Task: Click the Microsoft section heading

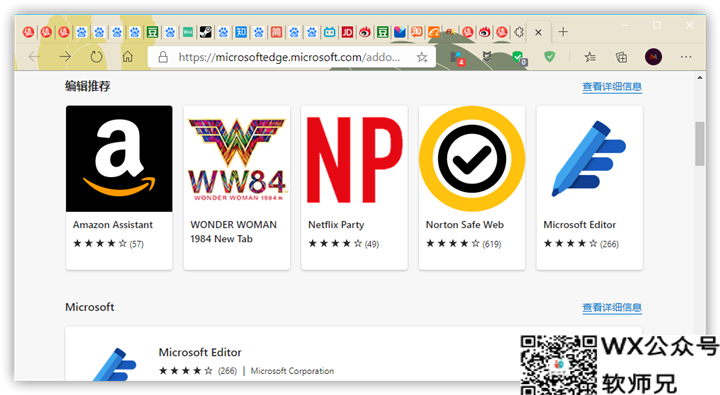Action: 90,307
